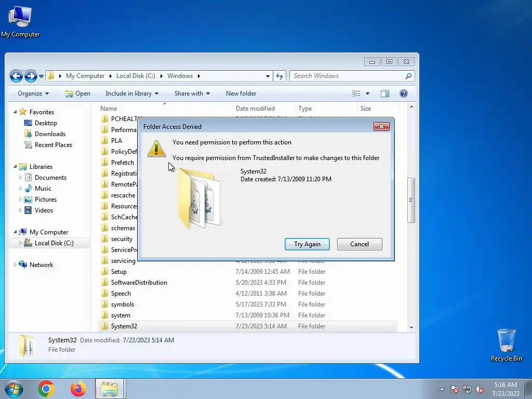Image resolution: width=532 pixels, height=399 pixels.
Task: Sort by Type column header
Action: point(305,109)
